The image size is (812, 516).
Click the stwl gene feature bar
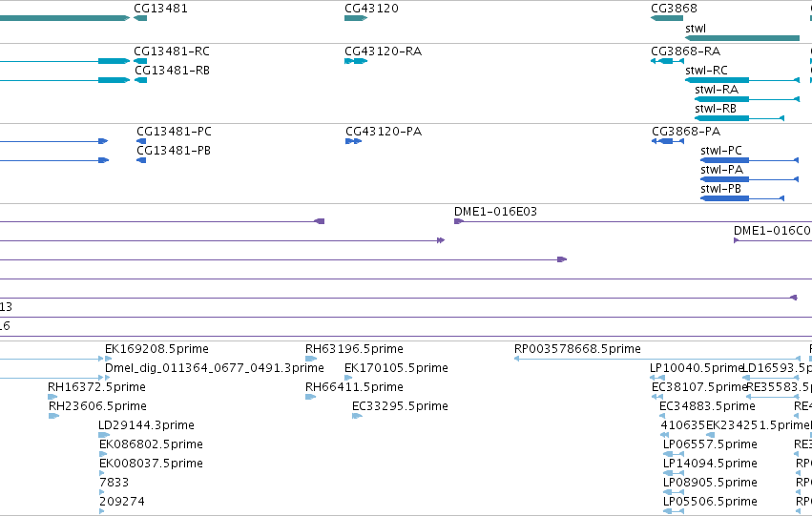742,38
